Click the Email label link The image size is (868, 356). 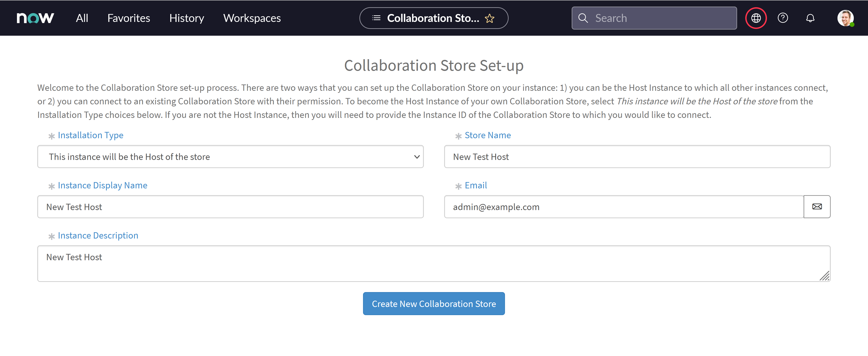pyautogui.click(x=475, y=185)
